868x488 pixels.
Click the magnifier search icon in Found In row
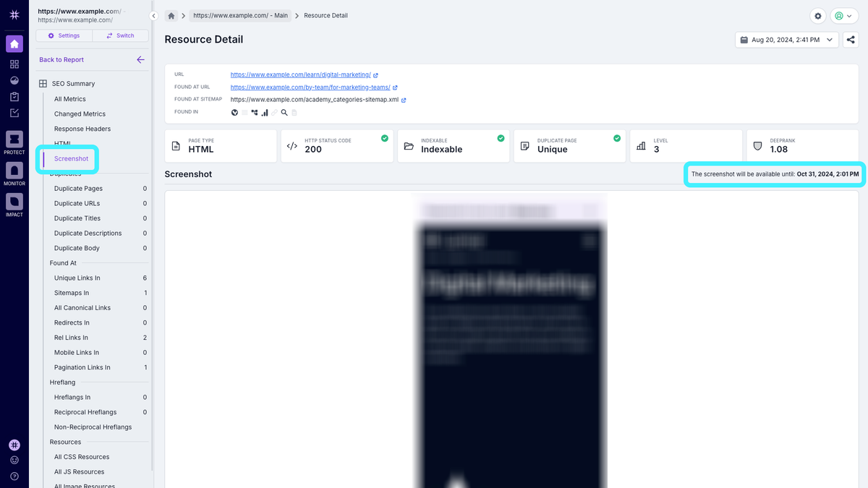[x=284, y=112]
